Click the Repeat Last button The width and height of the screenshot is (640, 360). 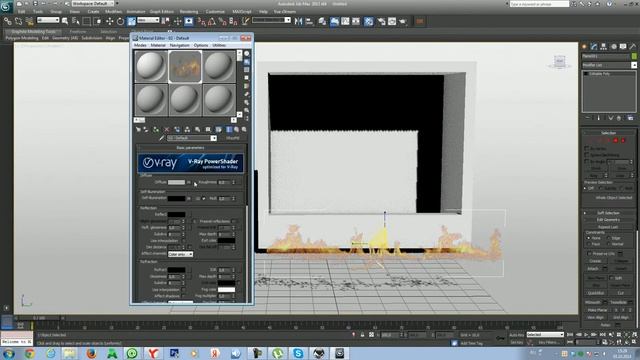[608, 227]
